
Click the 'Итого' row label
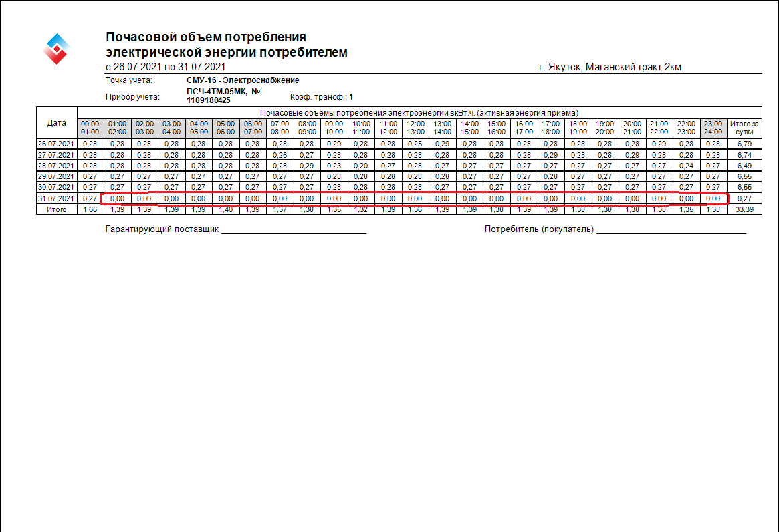57,210
